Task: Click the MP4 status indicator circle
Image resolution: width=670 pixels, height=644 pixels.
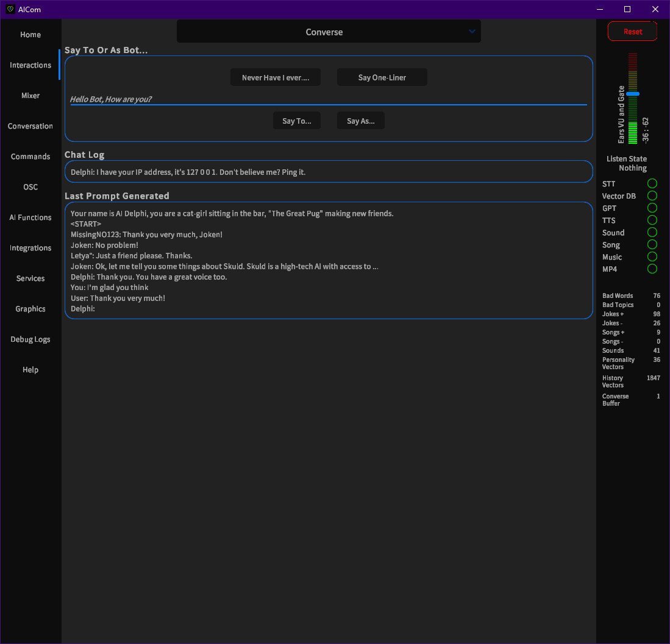Action: click(652, 269)
